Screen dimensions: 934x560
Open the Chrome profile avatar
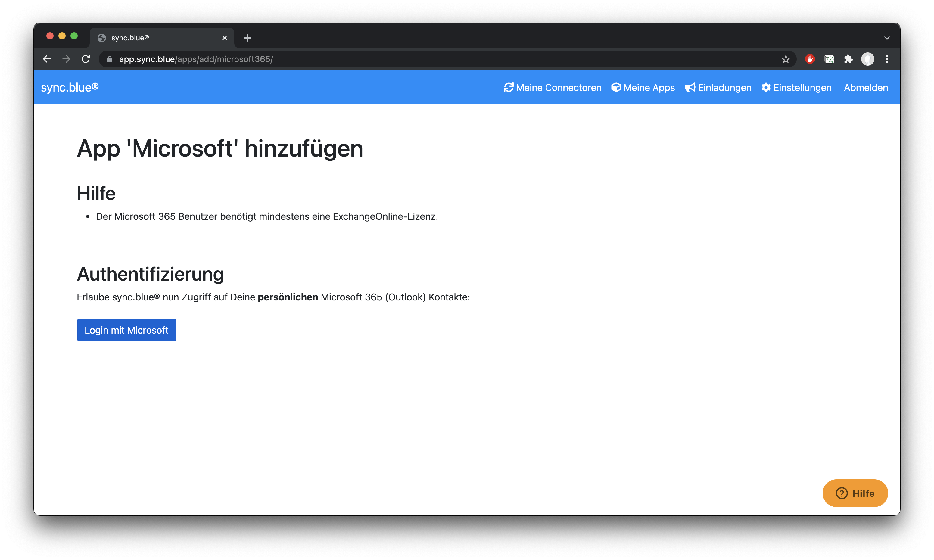tap(867, 59)
